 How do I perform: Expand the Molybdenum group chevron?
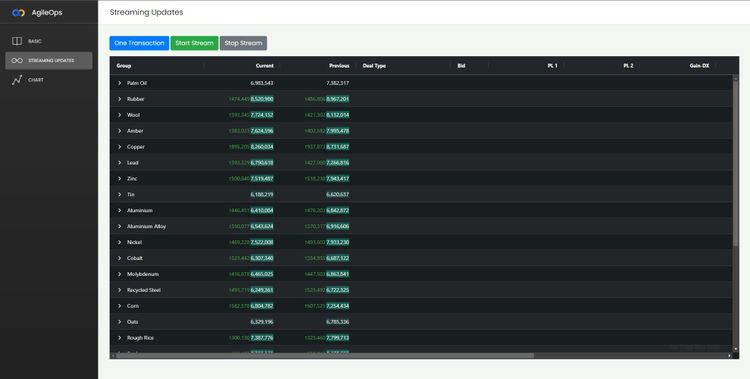(x=120, y=274)
